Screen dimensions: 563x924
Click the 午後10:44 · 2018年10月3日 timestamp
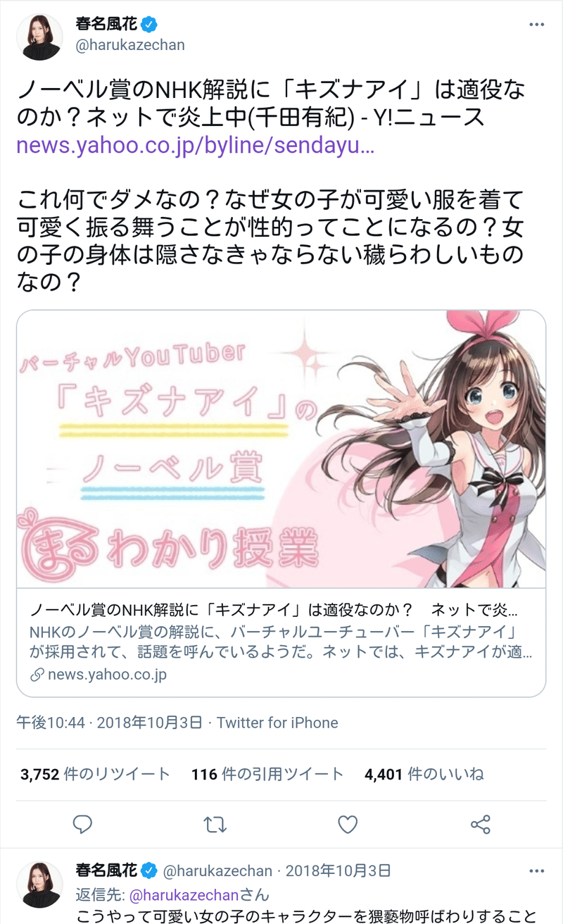109,723
